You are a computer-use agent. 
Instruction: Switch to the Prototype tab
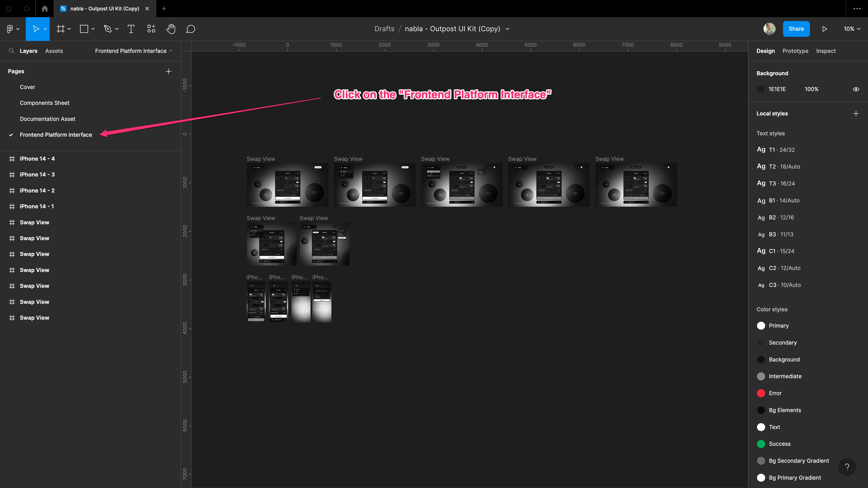click(795, 51)
